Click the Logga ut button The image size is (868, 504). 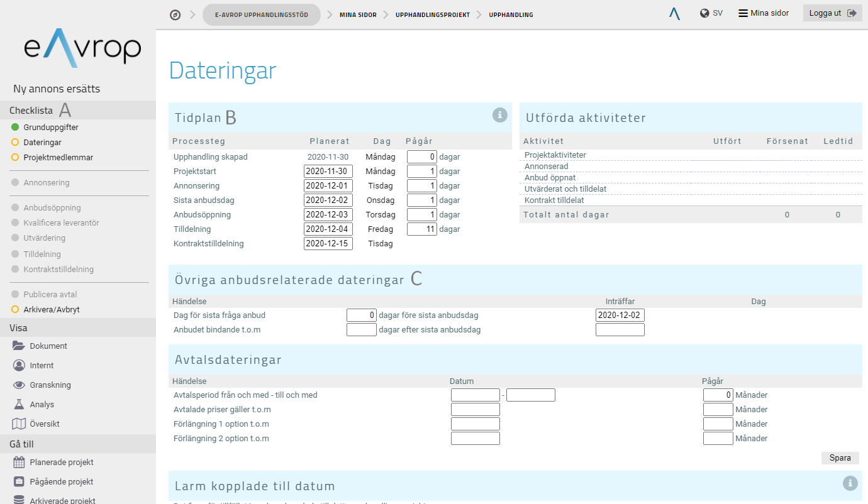coord(832,13)
